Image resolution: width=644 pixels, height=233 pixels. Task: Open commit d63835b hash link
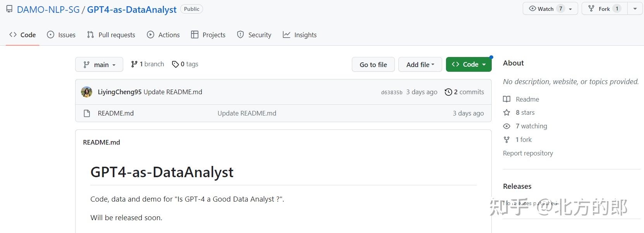pos(391,92)
